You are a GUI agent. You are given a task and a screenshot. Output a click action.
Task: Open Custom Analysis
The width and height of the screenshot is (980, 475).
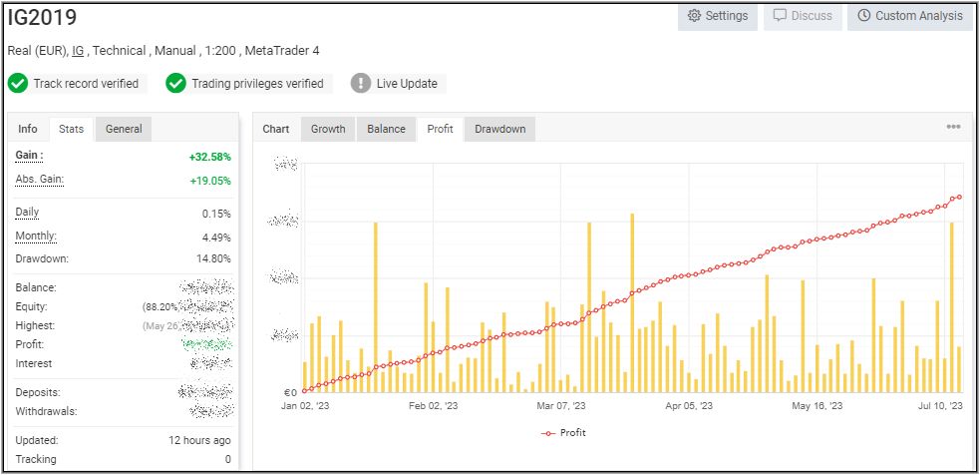[909, 16]
